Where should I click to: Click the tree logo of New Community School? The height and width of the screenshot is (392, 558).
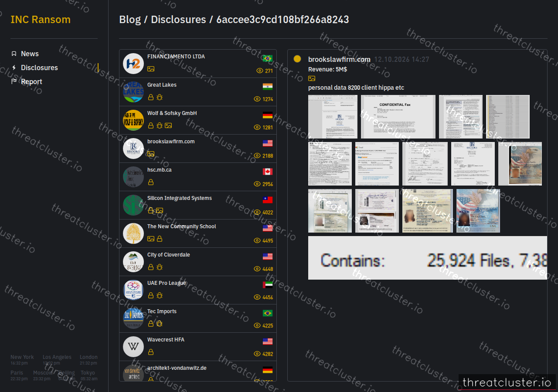coord(133,233)
